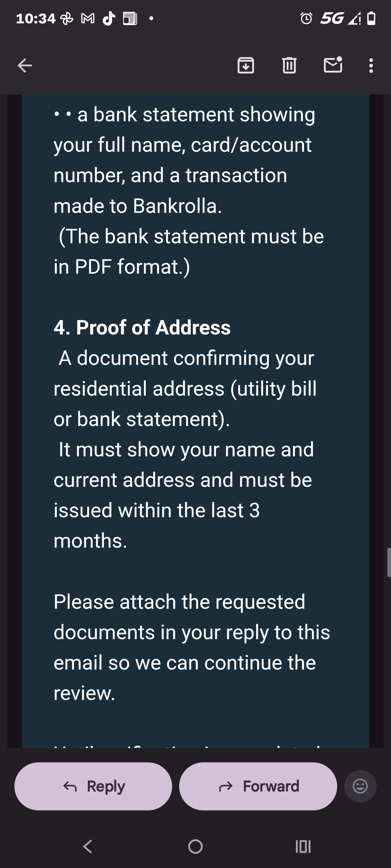Image resolution: width=391 pixels, height=868 pixels.
Task: Tap the 10:34 clock in status bar
Action: 36,19
